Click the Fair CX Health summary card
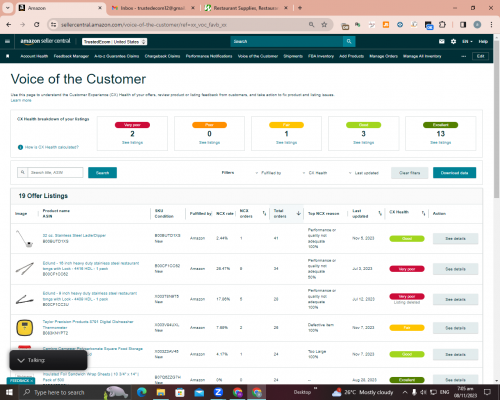Screen dimensions: 500x400 click(x=286, y=133)
